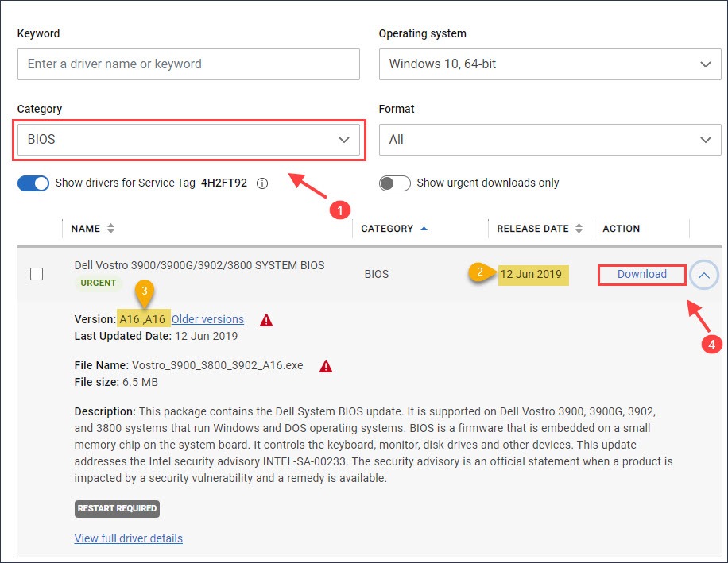Viewport: 728px width, 563px height.
Task: Click the warning icon beside File Name
Action: coord(326,366)
